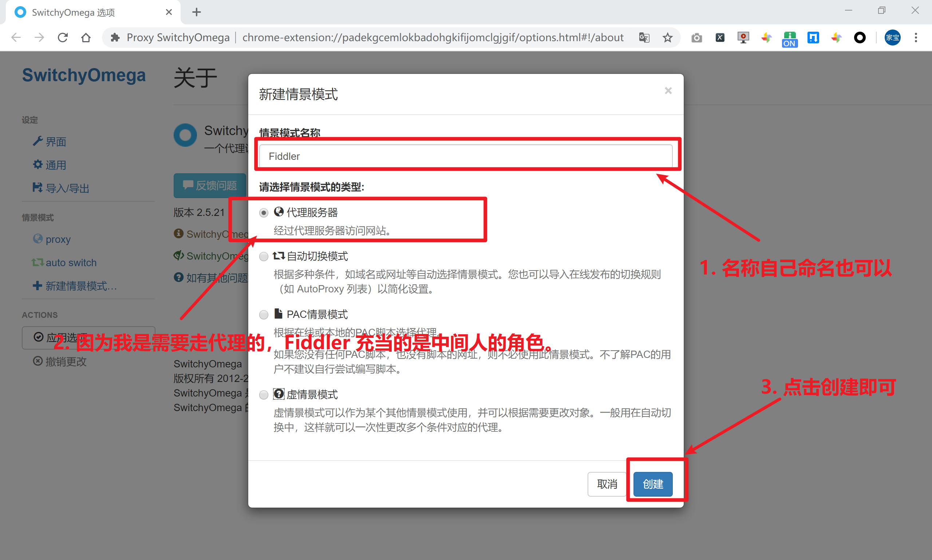932x560 pixels.
Task: Click the 创建 button
Action: point(653,484)
